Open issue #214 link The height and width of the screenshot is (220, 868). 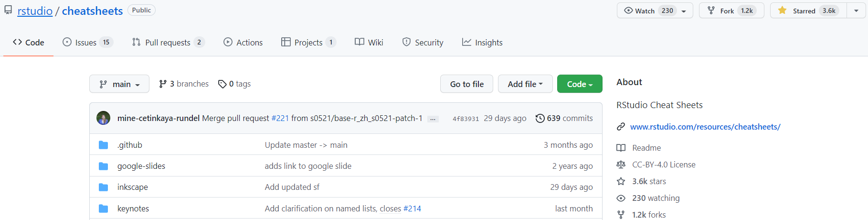tap(412, 209)
